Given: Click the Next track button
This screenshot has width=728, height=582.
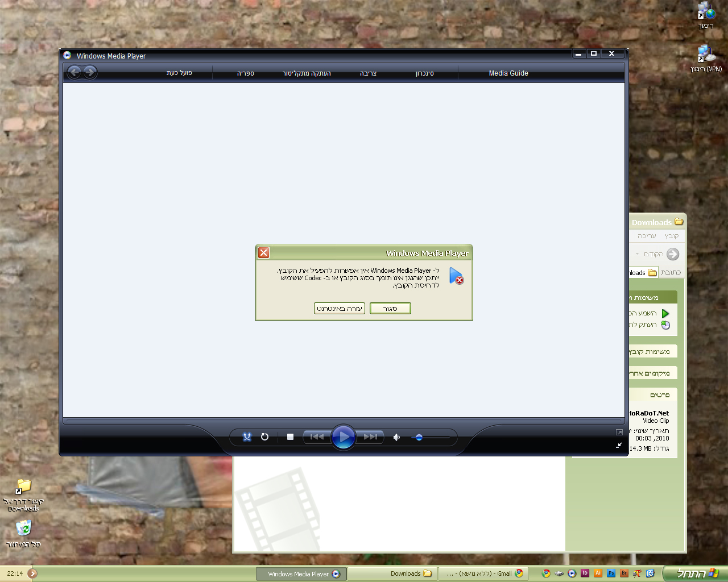Looking at the screenshot, I should [x=370, y=437].
